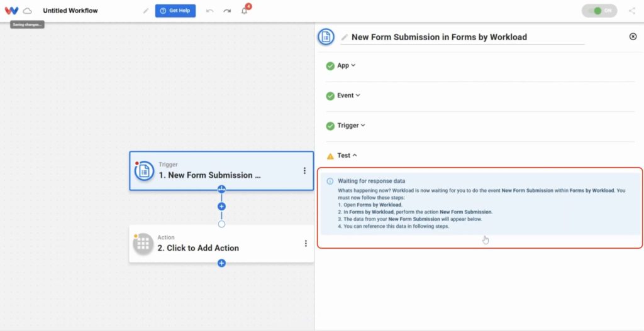
Task: Add a step below the action node
Action: tap(221, 263)
